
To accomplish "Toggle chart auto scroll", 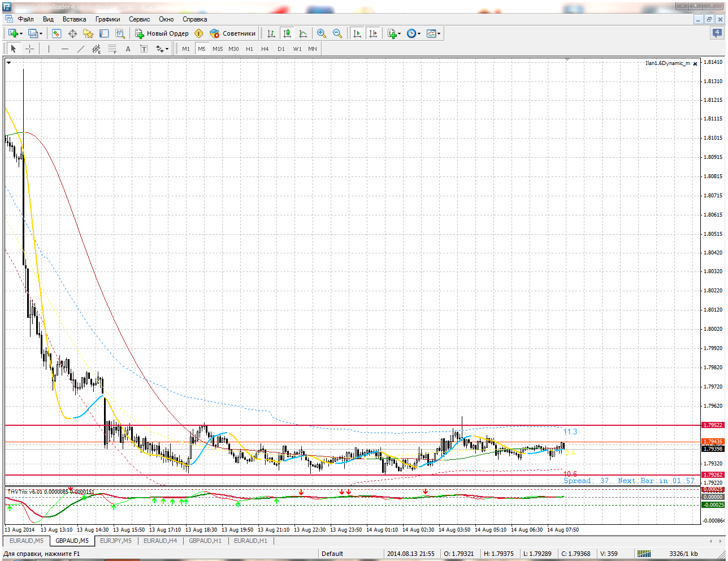I will pos(357,33).
